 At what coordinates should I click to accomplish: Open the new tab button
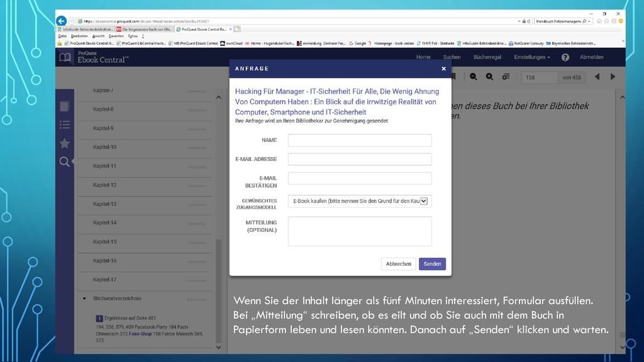click(237, 29)
